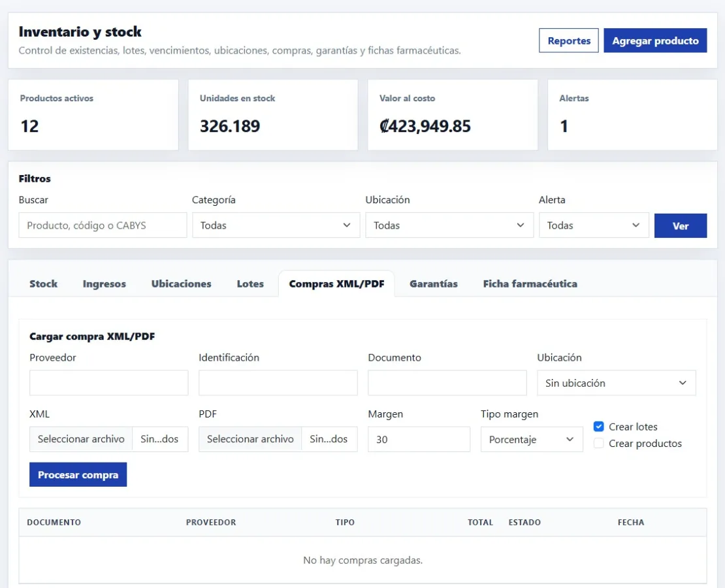The width and height of the screenshot is (725, 588).
Task: Click the Alertas summary card
Action: (x=632, y=115)
